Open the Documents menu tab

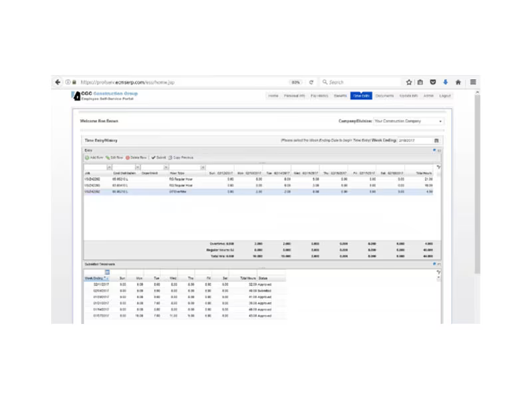click(x=384, y=96)
